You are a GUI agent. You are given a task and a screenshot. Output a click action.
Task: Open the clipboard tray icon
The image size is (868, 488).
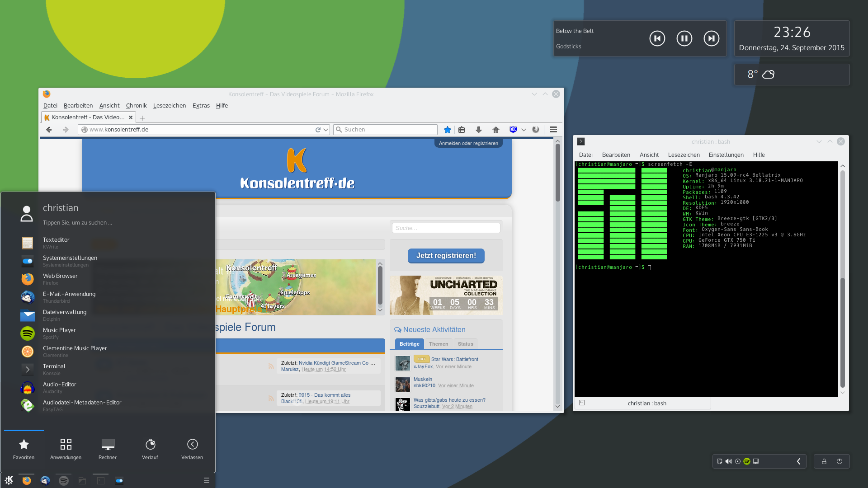pos(720,461)
